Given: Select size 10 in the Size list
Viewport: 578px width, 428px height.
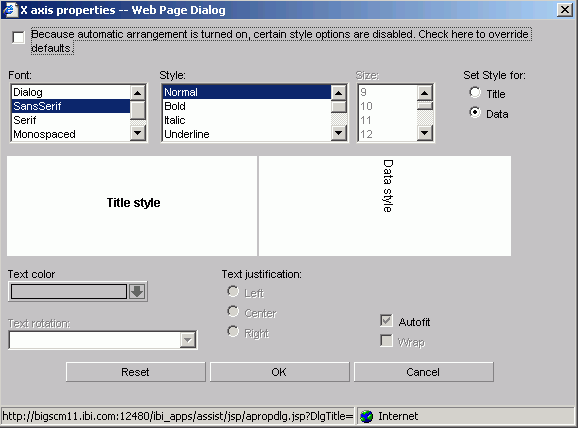Looking at the screenshot, I should (388, 106).
